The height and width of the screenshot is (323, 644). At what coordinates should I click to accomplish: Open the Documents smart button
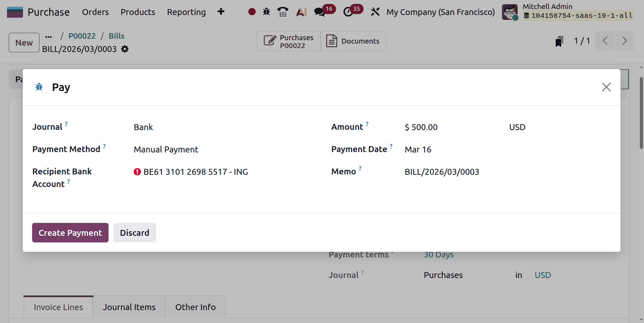click(x=353, y=41)
